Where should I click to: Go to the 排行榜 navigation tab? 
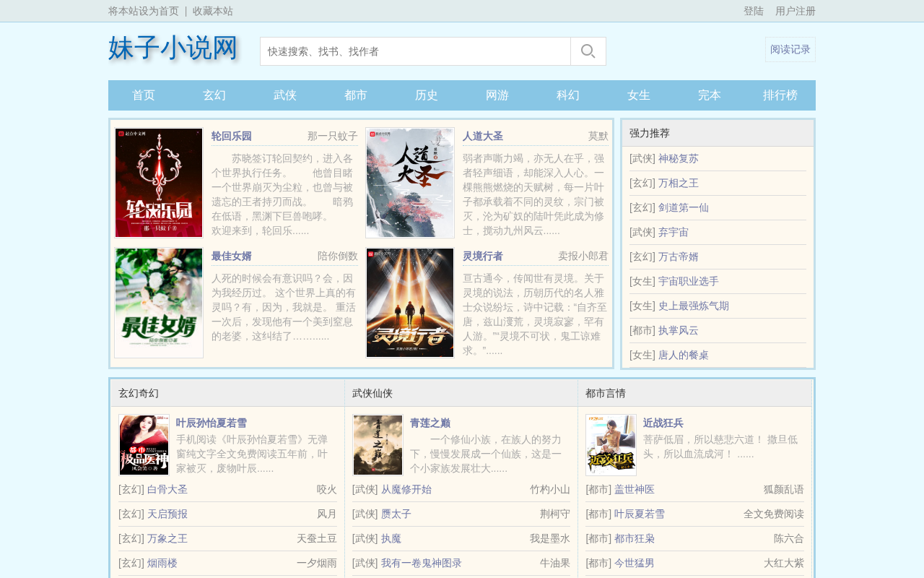(780, 95)
